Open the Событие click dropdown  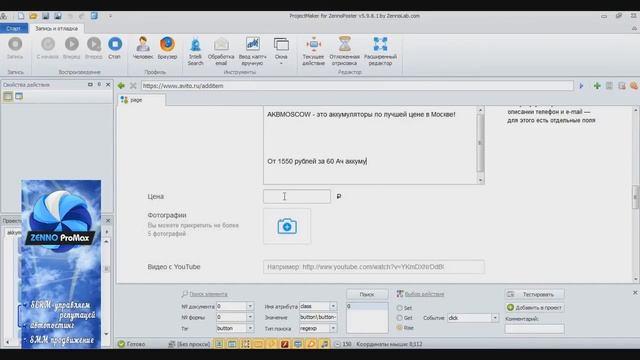pos(495,318)
